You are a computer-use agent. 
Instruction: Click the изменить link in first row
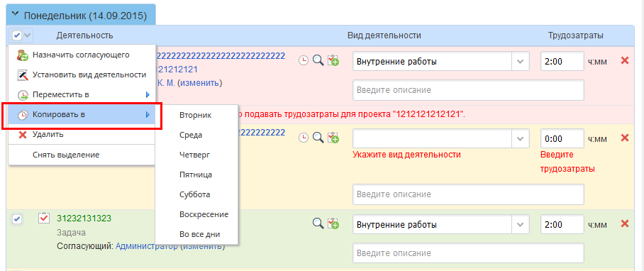200,83
